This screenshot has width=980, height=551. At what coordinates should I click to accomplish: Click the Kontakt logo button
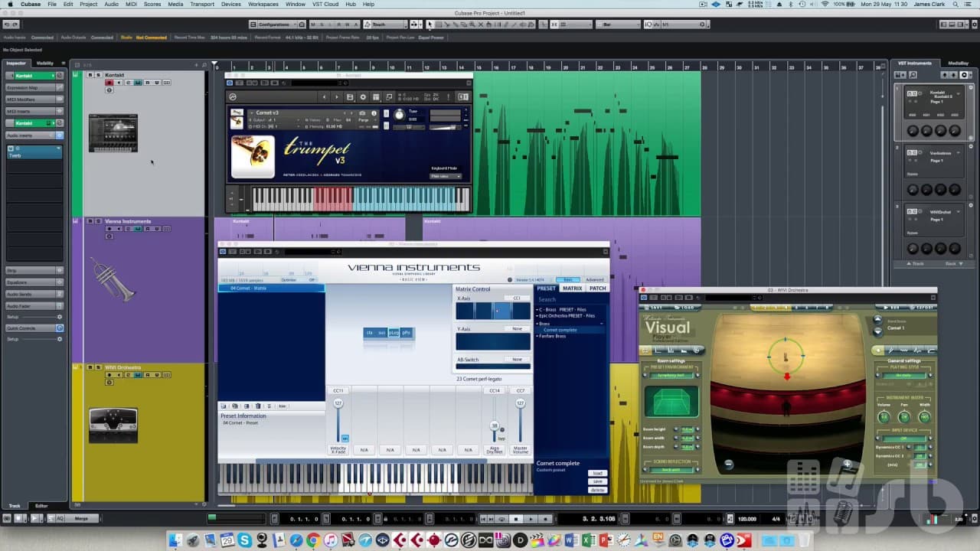pyautogui.click(x=233, y=97)
